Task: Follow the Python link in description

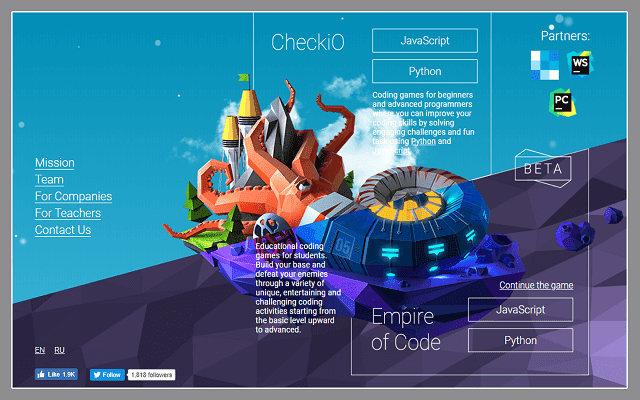Action: tap(423, 141)
